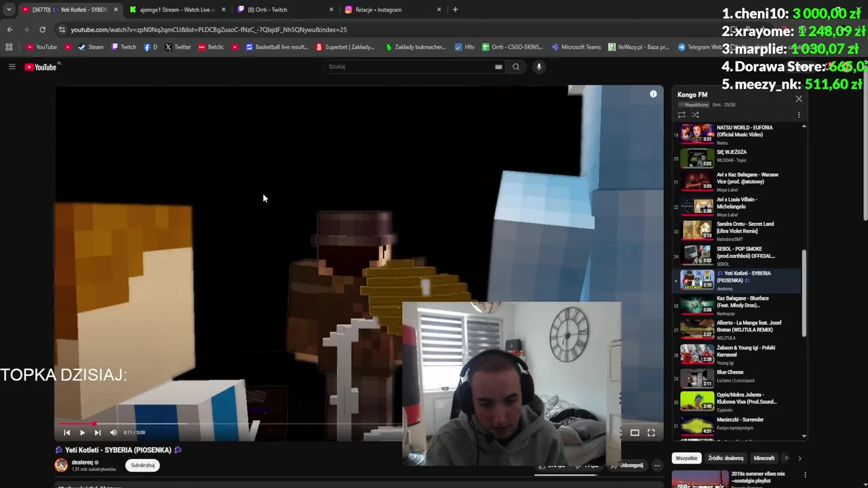Open the IleWazy.pl bookmark
Screen dimensions: 868x488
pos(638,47)
